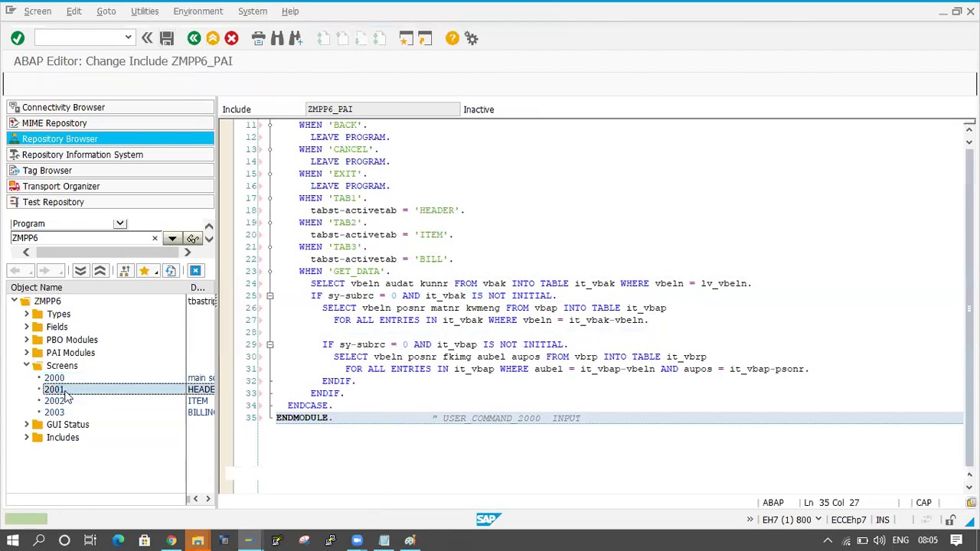Click the Generate Shortcut icon

(425, 38)
